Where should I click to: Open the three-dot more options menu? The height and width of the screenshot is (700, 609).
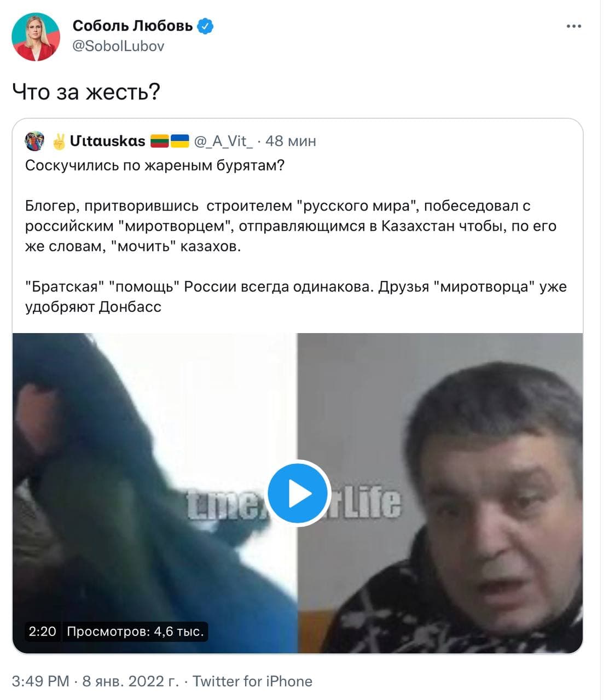click(x=573, y=26)
